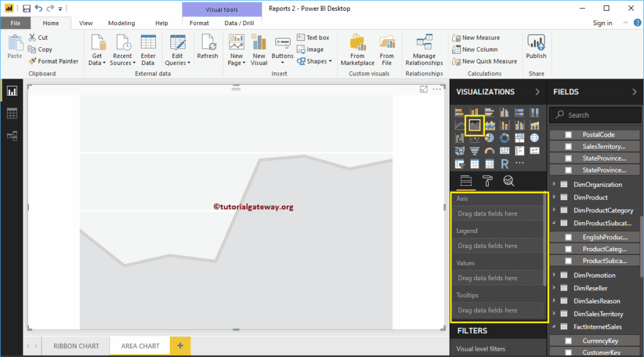The height and width of the screenshot is (357, 644).
Task: Open the File tab
Action: click(x=15, y=23)
